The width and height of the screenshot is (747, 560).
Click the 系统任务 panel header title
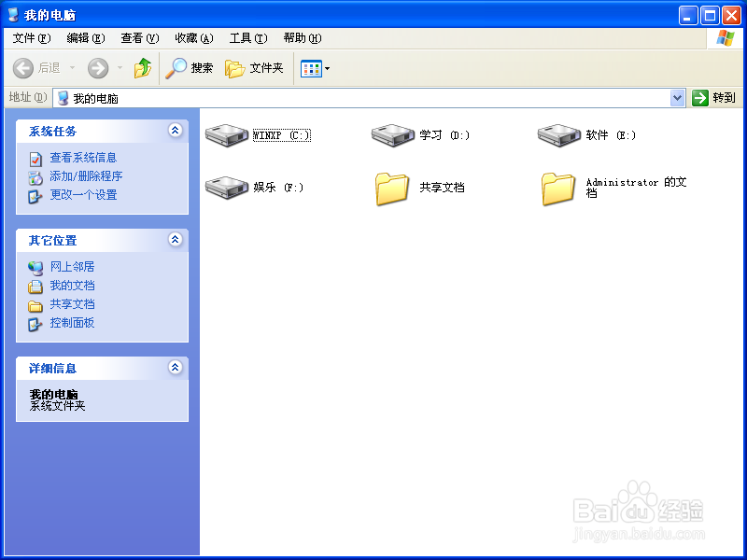52,131
